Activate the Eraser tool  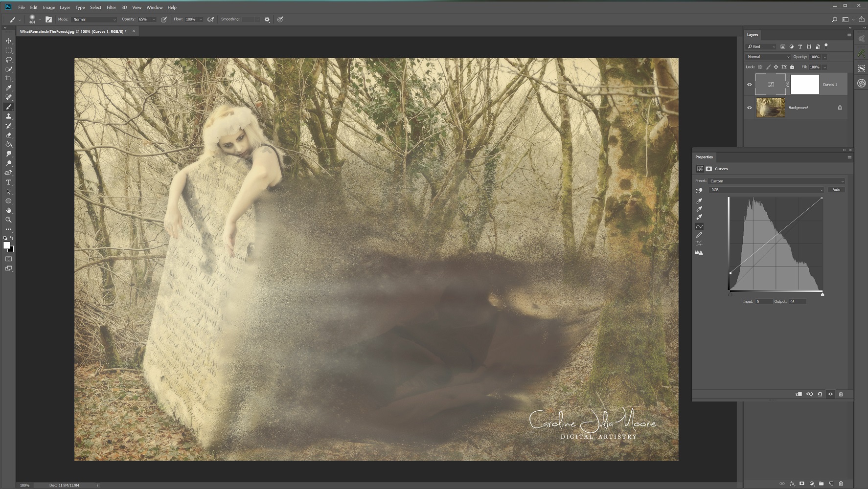point(9,135)
